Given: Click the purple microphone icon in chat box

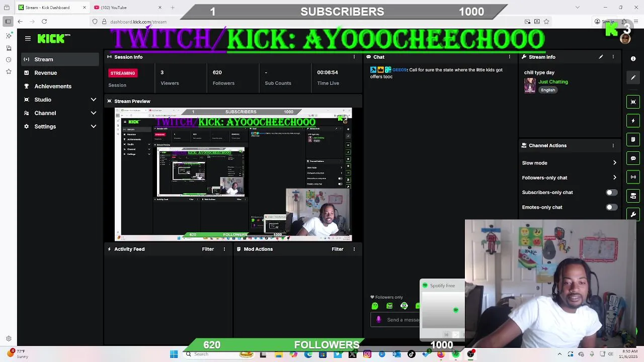Looking at the screenshot, I should pos(378,320).
